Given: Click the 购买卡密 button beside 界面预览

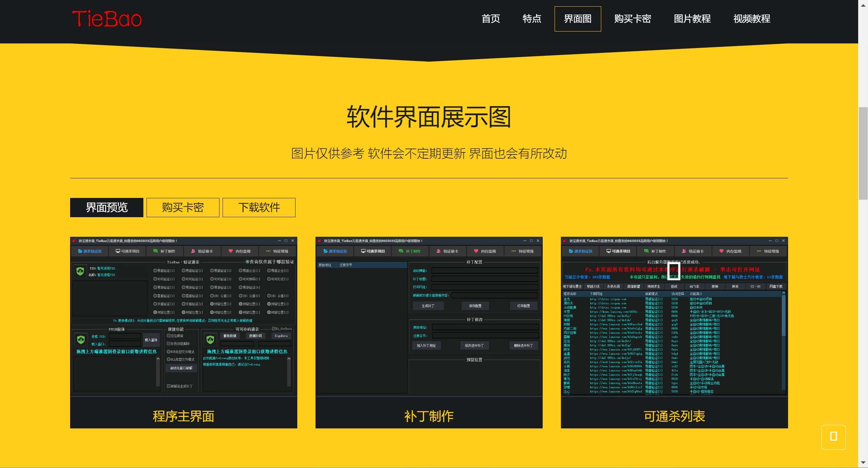Looking at the screenshot, I should point(183,207).
